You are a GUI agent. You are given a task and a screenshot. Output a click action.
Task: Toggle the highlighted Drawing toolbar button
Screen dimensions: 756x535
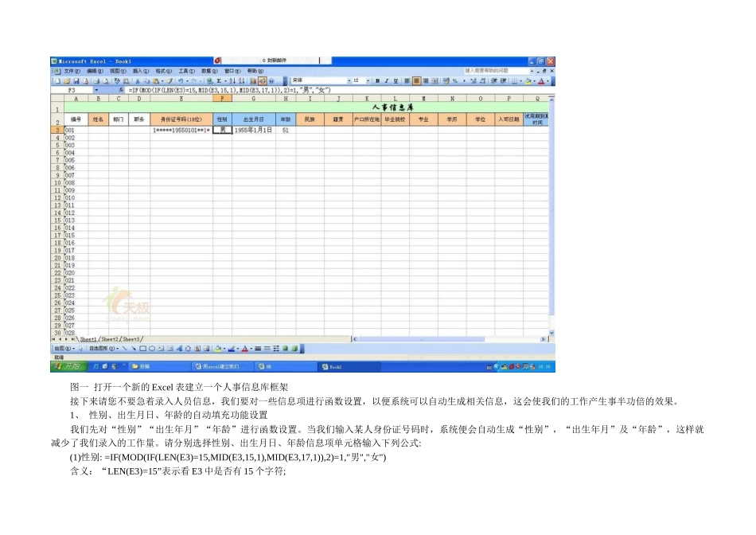point(263,81)
